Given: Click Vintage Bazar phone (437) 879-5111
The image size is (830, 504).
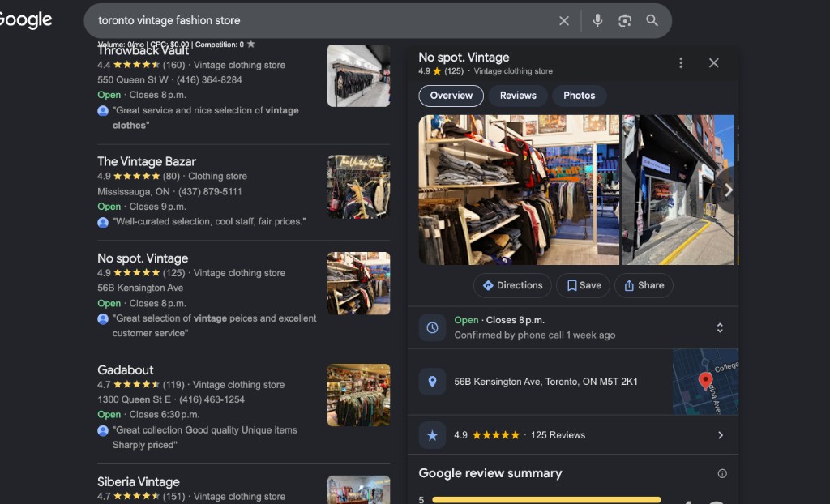Looking at the screenshot, I should pos(210,192).
